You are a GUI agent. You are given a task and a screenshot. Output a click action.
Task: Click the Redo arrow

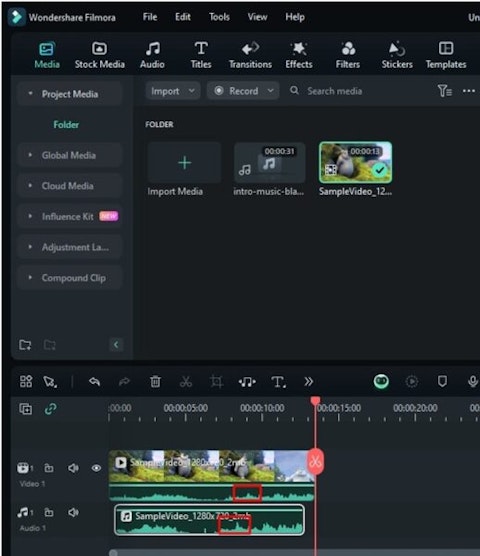124,382
